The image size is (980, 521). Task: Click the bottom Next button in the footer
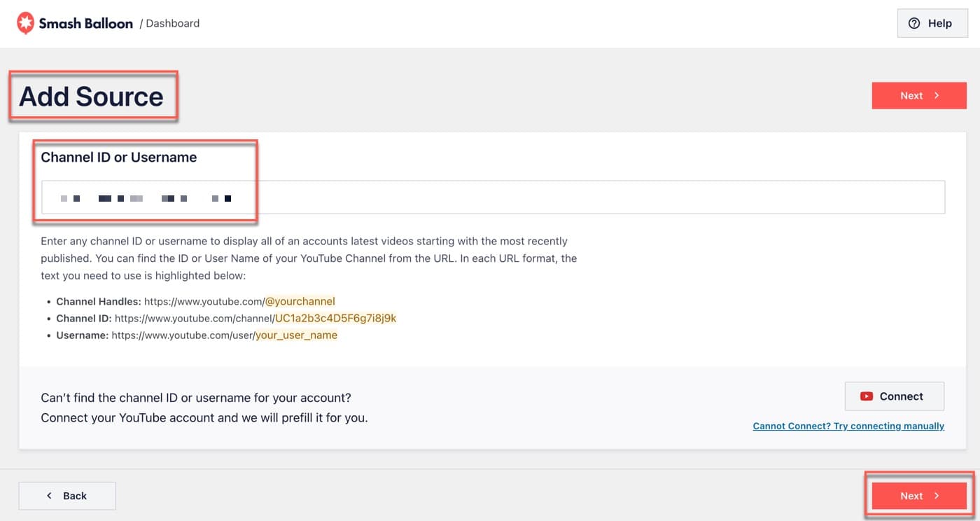[919, 496]
